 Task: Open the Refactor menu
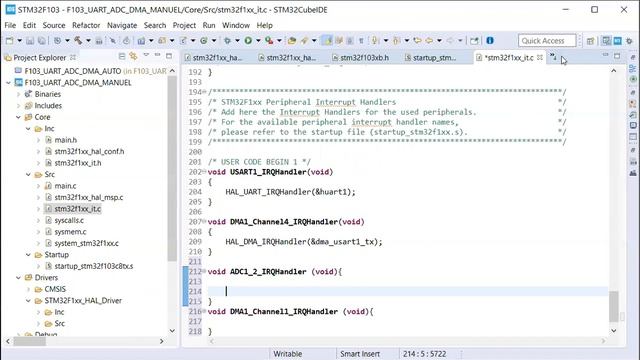point(86,25)
